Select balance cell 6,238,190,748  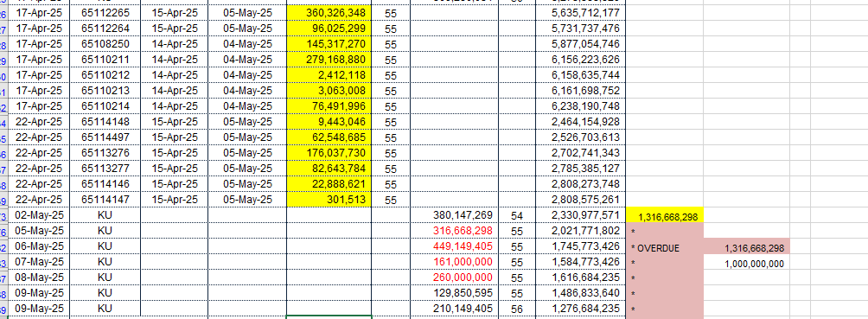581,105
